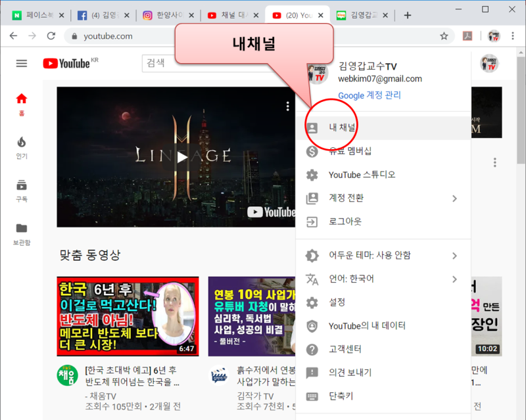Go to Home in the sidebar
The height and width of the screenshot is (420, 526).
[x=22, y=105]
